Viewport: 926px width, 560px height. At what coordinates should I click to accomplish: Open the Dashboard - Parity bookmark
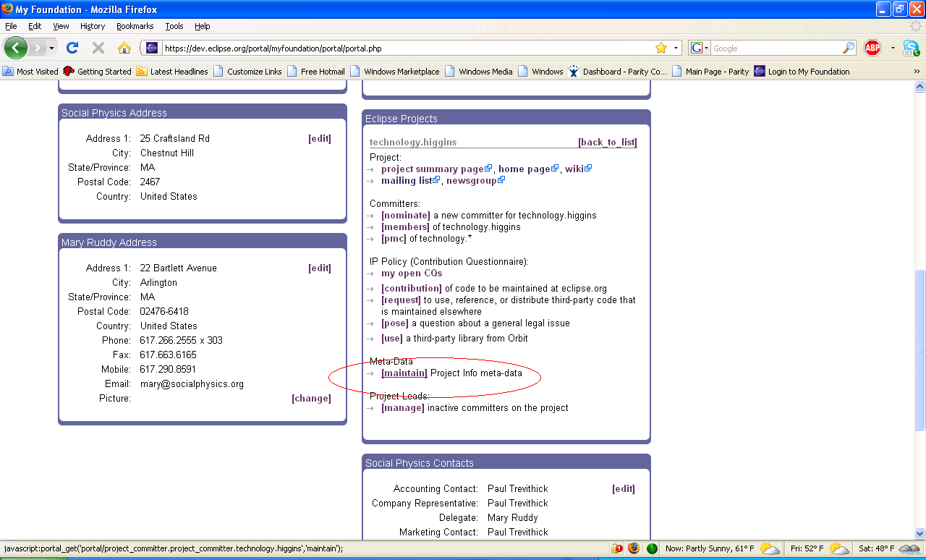coord(618,72)
